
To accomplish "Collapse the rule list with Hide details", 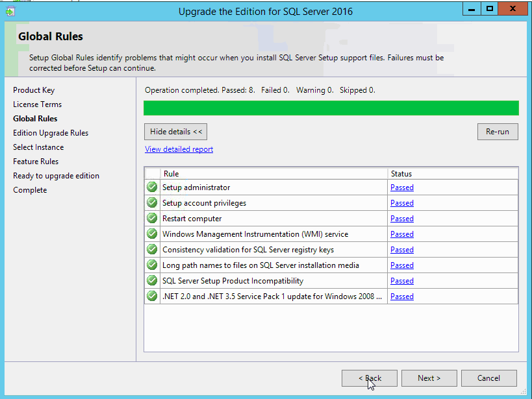I will (x=176, y=132).
